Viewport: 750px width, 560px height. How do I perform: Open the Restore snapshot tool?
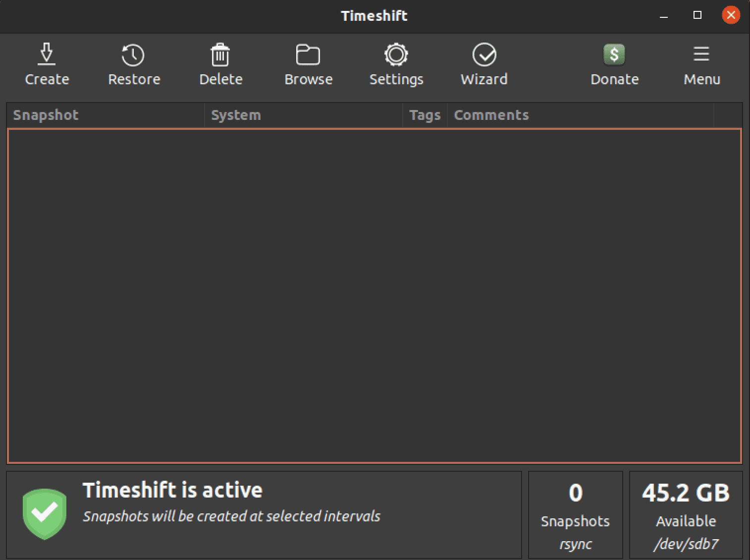[x=133, y=55]
